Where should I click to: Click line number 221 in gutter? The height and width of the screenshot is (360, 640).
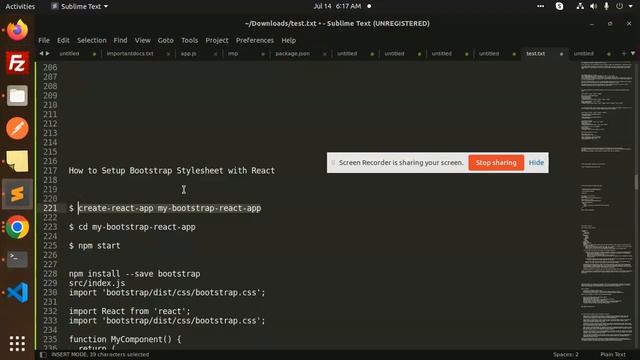[50, 208]
